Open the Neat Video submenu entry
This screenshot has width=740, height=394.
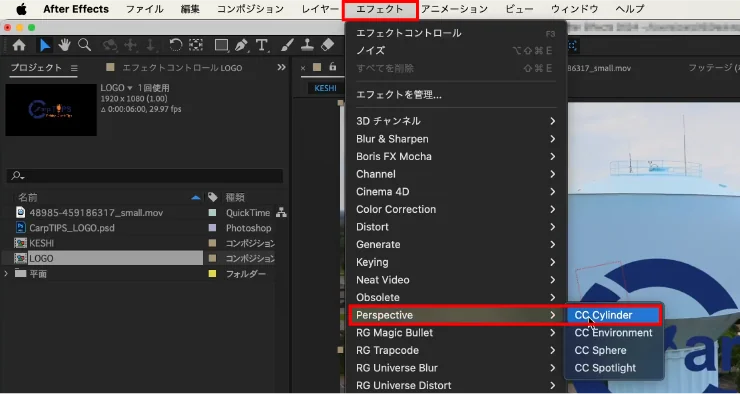(456, 280)
